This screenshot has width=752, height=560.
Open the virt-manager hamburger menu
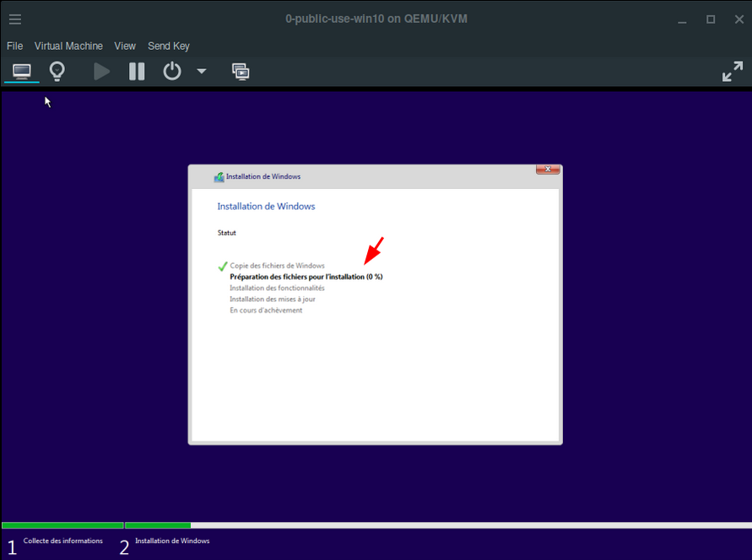coord(15,19)
